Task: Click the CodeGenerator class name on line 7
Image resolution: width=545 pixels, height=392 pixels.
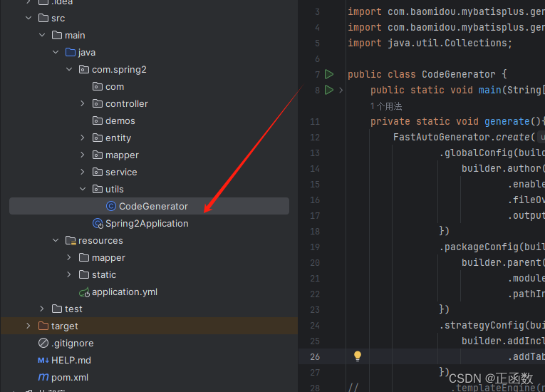Action: [459, 74]
